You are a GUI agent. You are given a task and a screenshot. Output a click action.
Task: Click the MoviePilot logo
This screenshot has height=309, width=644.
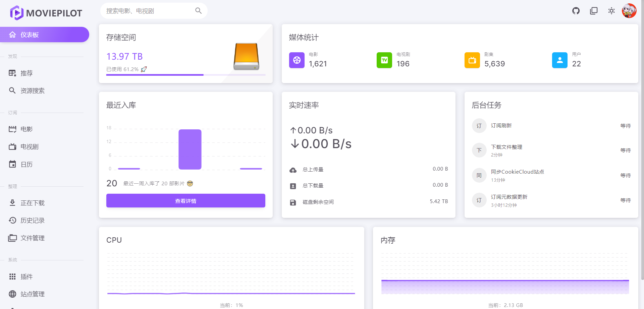click(x=46, y=13)
